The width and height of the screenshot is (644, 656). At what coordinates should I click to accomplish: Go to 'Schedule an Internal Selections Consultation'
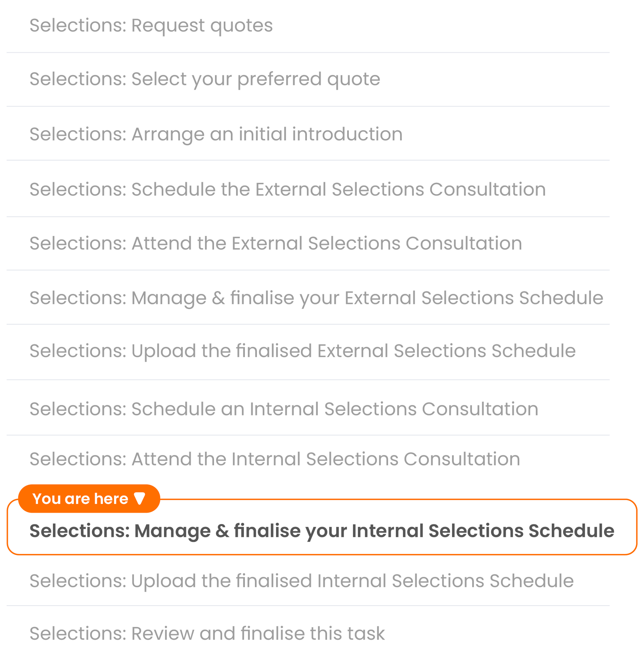coord(284,409)
